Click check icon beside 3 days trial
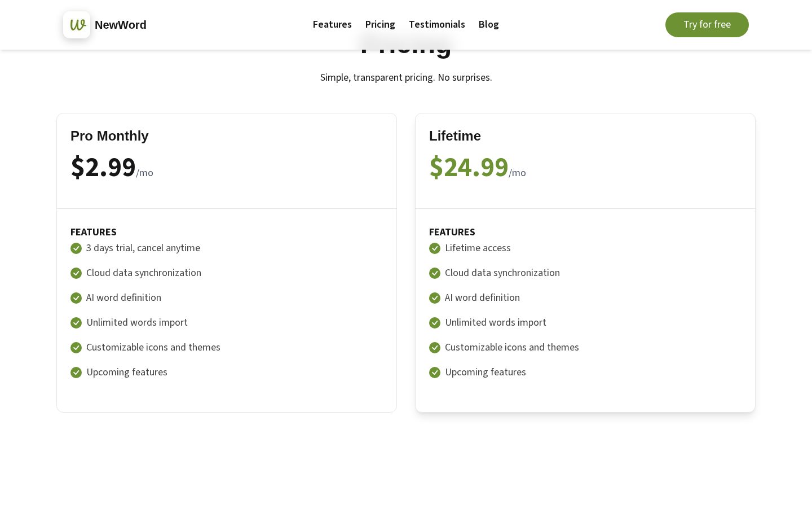This screenshot has height=508, width=812. (76, 248)
